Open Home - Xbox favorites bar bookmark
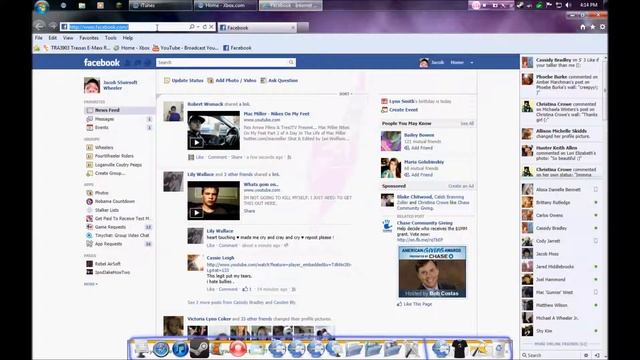640x360 pixels. [131, 48]
